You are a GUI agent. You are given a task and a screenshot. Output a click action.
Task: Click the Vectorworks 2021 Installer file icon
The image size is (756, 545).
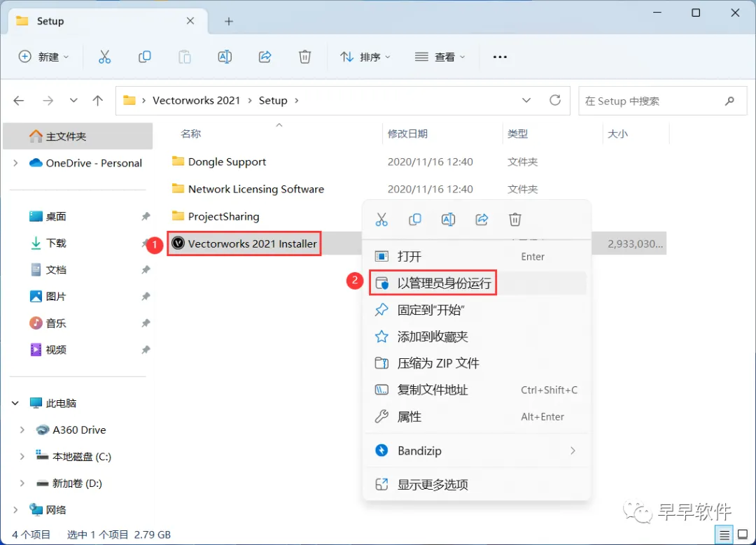click(x=178, y=243)
